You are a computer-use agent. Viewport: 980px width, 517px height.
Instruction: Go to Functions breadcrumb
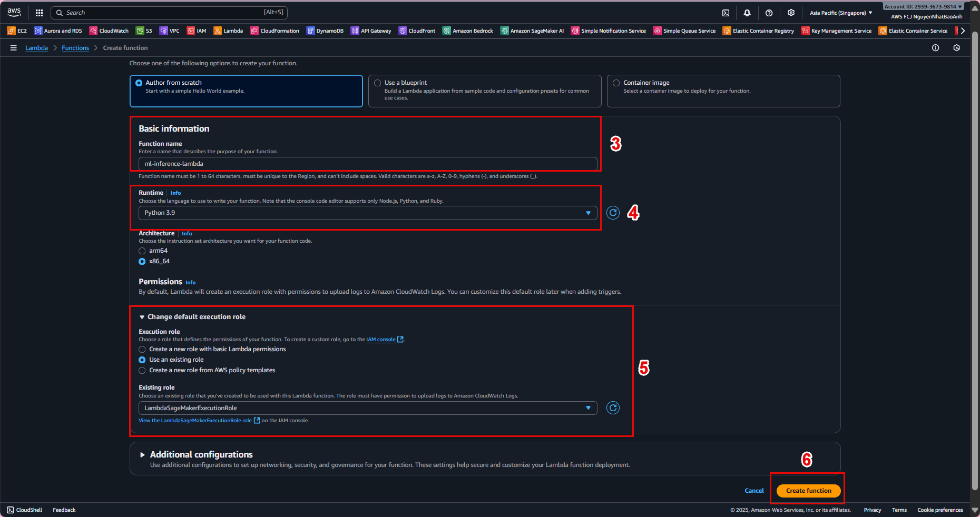point(75,48)
